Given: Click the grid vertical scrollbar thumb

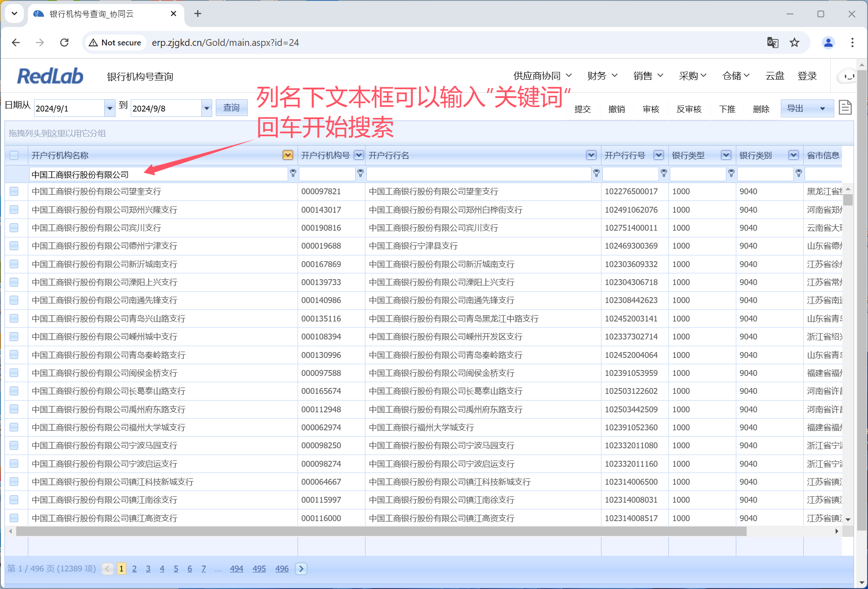Looking at the screenshot, I should tap(848, 199).
